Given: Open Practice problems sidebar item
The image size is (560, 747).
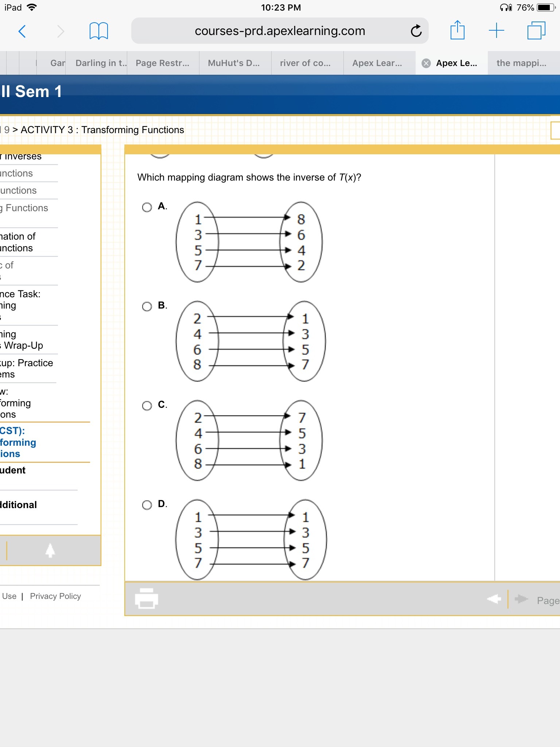Looking at the screenshot, I should click(x=27, y=368).
